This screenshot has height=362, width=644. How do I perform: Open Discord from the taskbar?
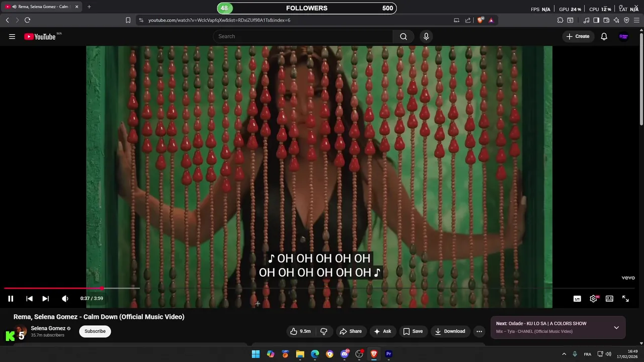(x=345, y=354)
